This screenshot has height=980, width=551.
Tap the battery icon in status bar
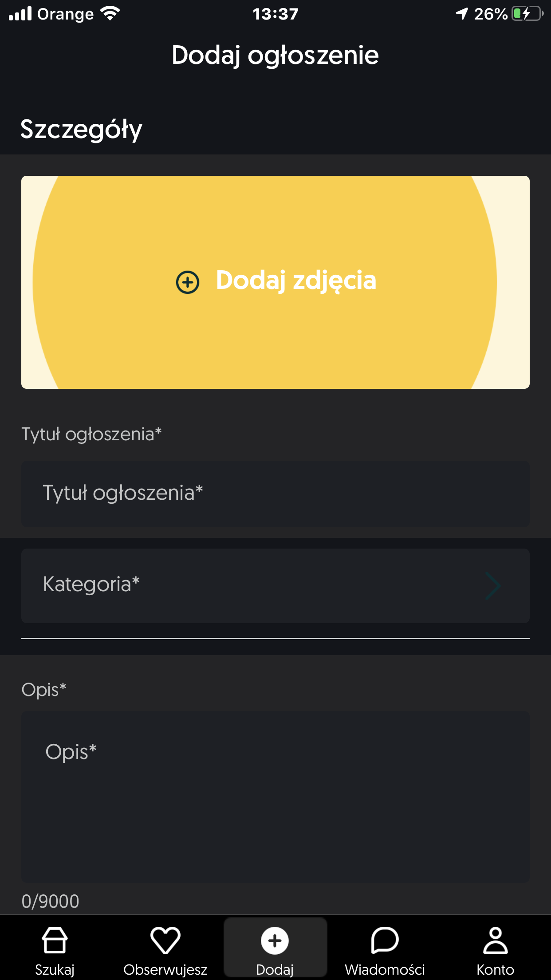[x=527, y=14]
